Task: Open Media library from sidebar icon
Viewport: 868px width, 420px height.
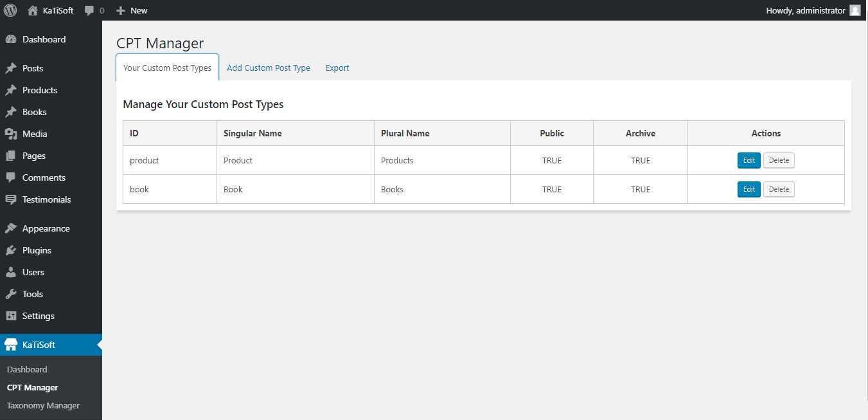Action: tap(11, 134)
